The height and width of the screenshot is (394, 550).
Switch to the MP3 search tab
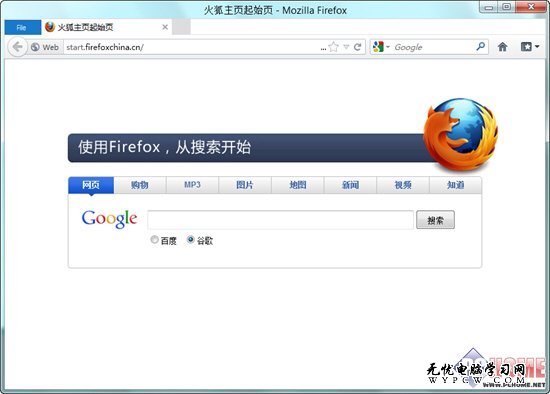click(x=192, y=185)
